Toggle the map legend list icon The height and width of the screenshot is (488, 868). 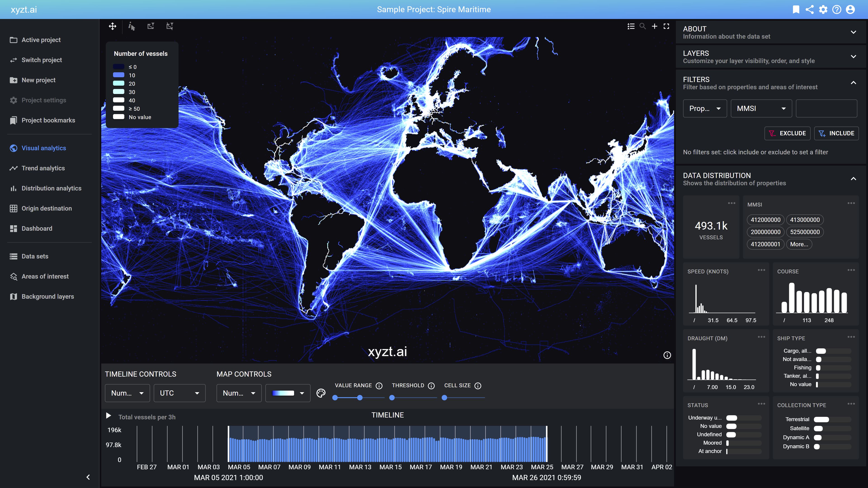pos(631,26)
